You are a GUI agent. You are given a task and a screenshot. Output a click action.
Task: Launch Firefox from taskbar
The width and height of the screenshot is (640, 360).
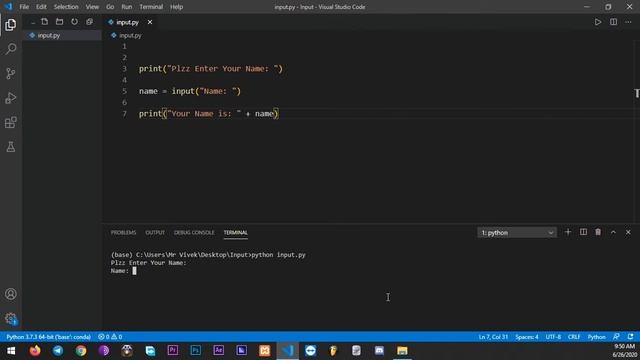(35, 351)
